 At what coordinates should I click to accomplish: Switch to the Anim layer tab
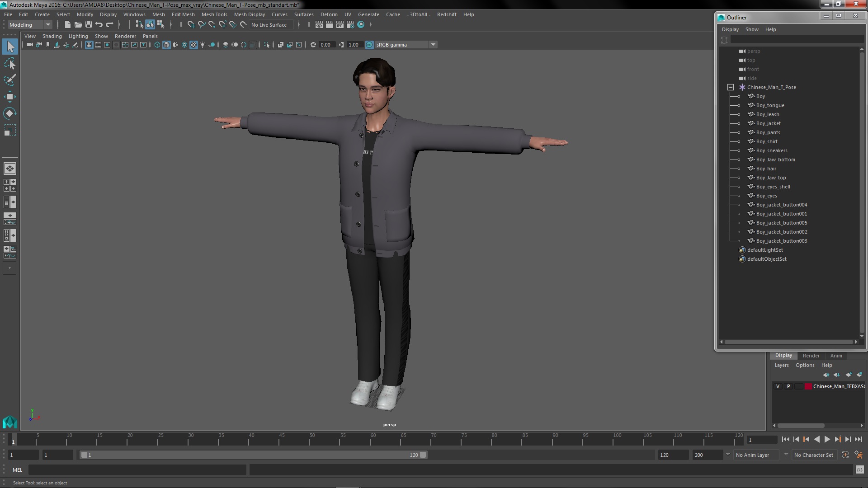[x=836, y=356]
